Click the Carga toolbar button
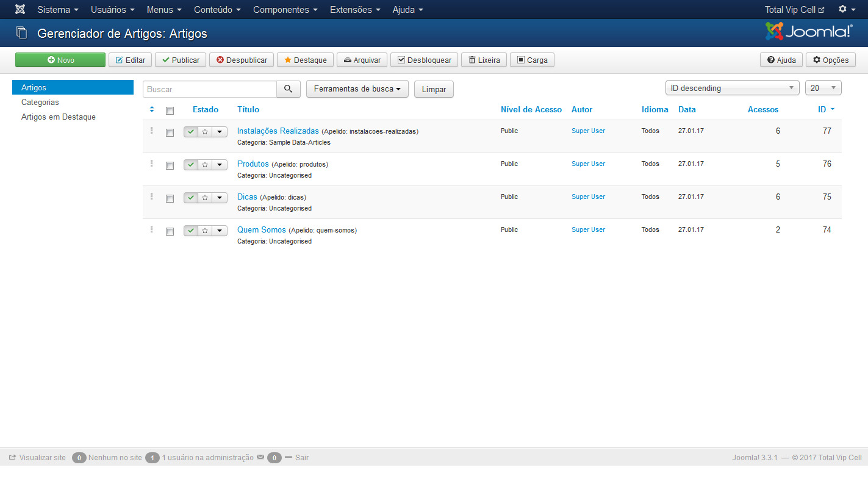 (532, 60)
